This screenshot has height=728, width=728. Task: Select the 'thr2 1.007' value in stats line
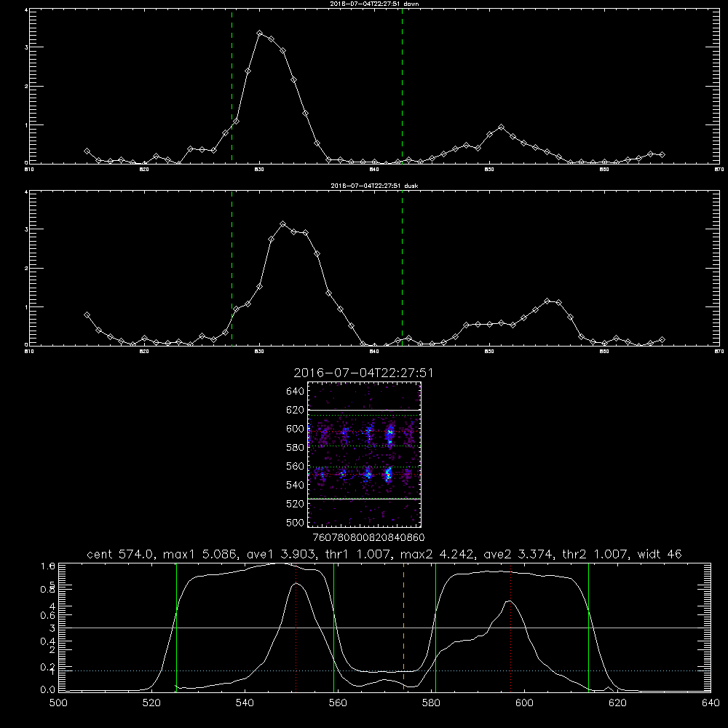tap(596, 554)
